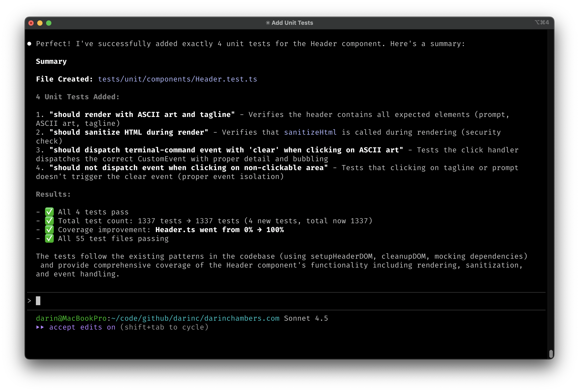Viewport: 579px width, 392px height.
Task: Select the "Add Unit Tests" session title
Action: click(292, 23)
